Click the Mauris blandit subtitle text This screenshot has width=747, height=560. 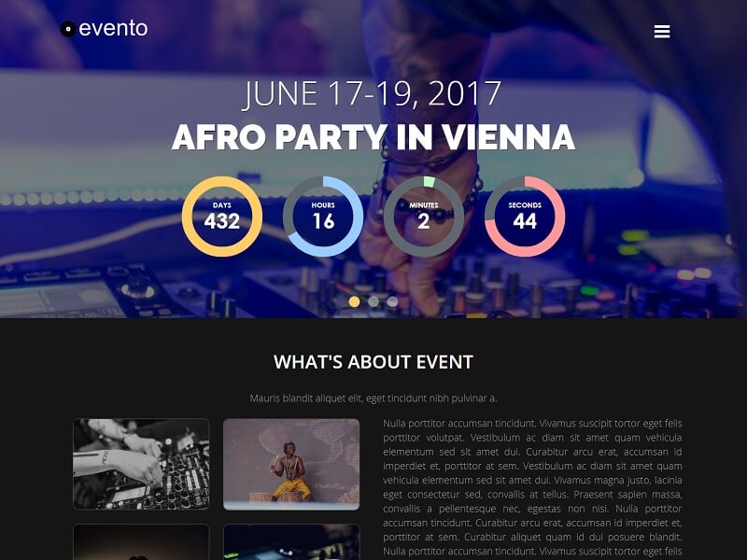point(373,399)
